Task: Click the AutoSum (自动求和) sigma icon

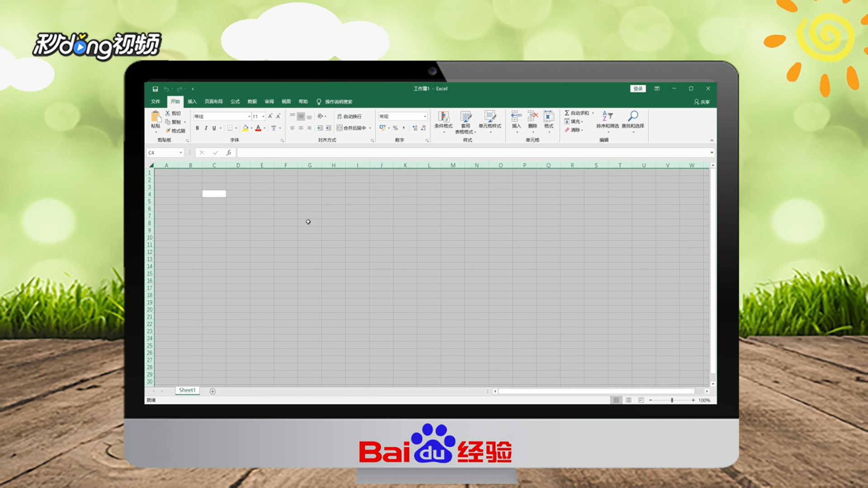Action: [x=567, y=113]
